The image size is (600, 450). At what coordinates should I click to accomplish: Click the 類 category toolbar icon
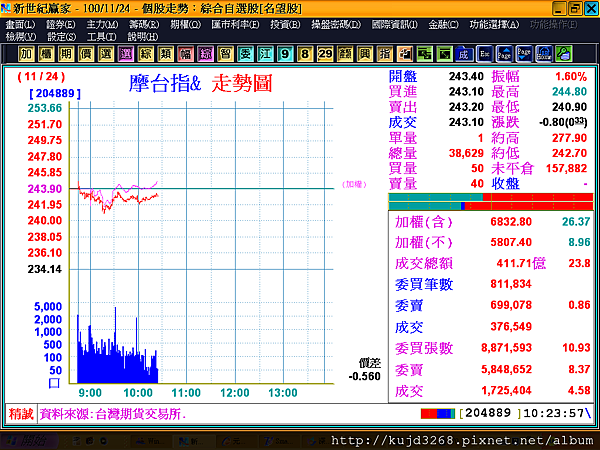coord(165,54)
